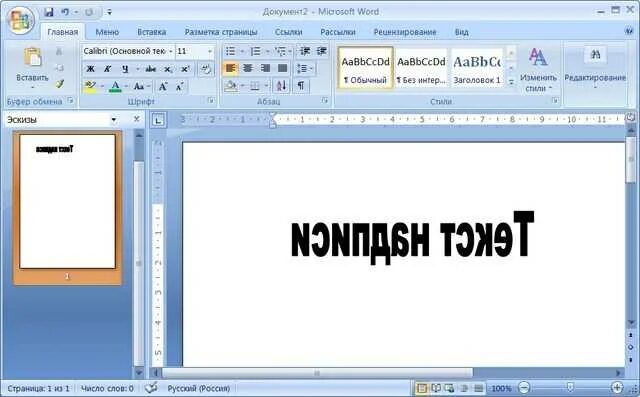Align text right
The image size is (640, 397).
click(x=265, y=68)
